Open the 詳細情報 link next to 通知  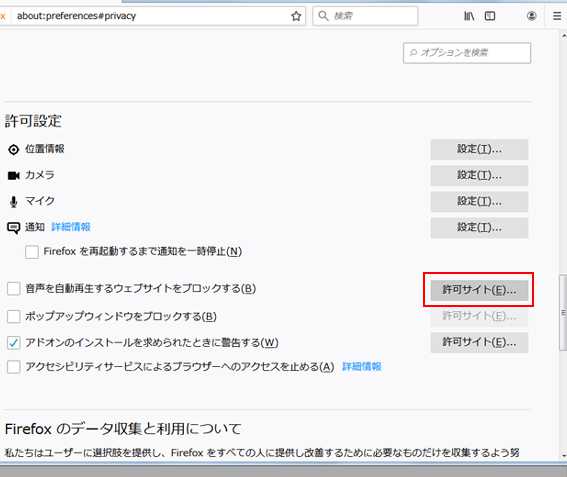tap(71, 227)
